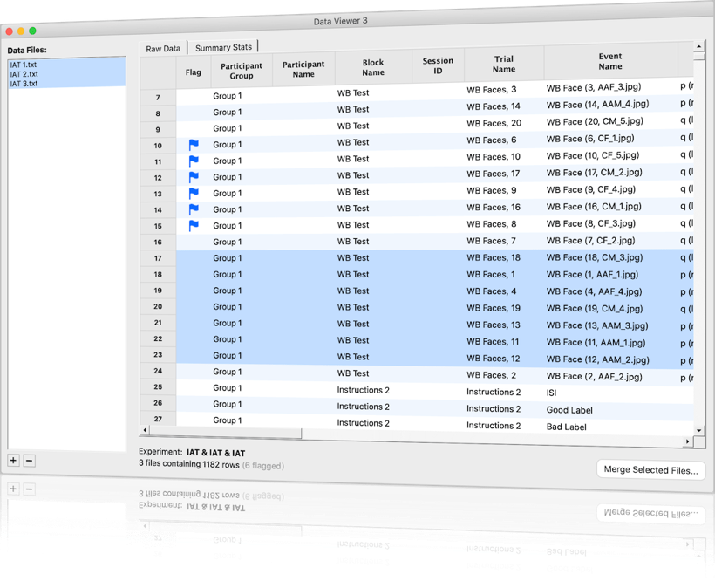
Task: Sort by Block Name column header
Action: point(373,68)
